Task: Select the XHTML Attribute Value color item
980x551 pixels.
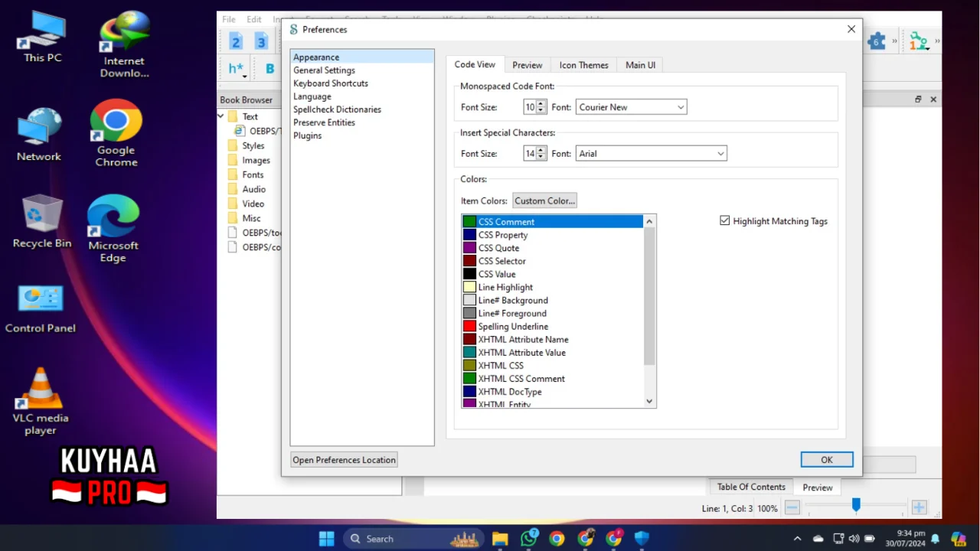Action: pyautogui.click(x=552, y=352)
